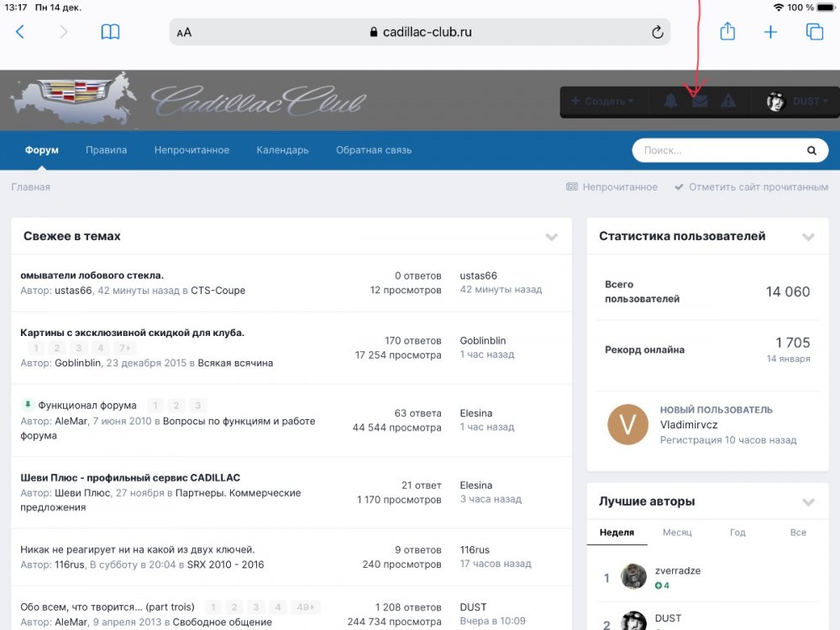
Task: Open a new Safari tab with plus
Action: point(770,32)
